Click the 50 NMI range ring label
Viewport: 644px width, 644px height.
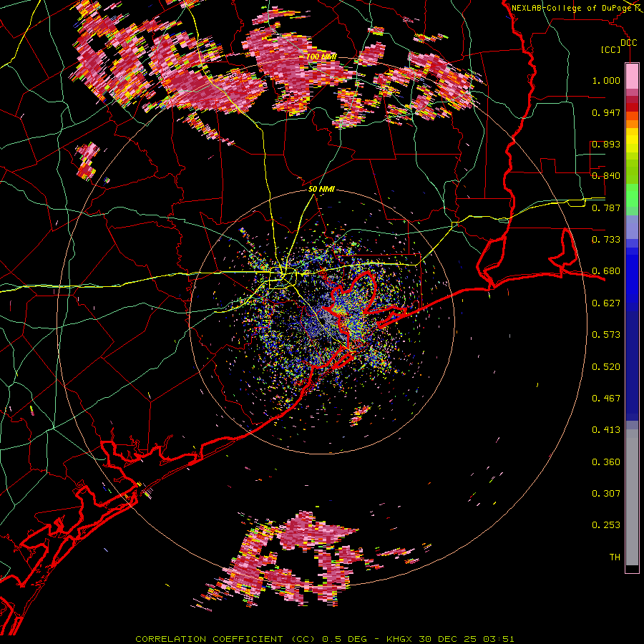321,189
